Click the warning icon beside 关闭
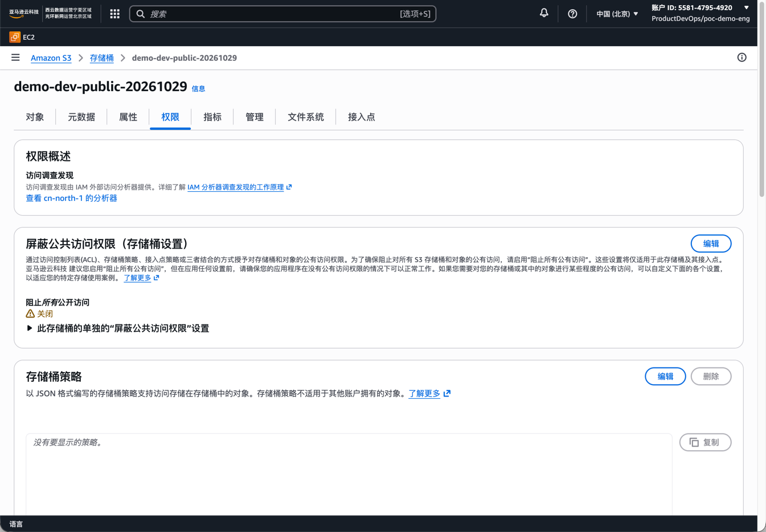 [30, 314]
